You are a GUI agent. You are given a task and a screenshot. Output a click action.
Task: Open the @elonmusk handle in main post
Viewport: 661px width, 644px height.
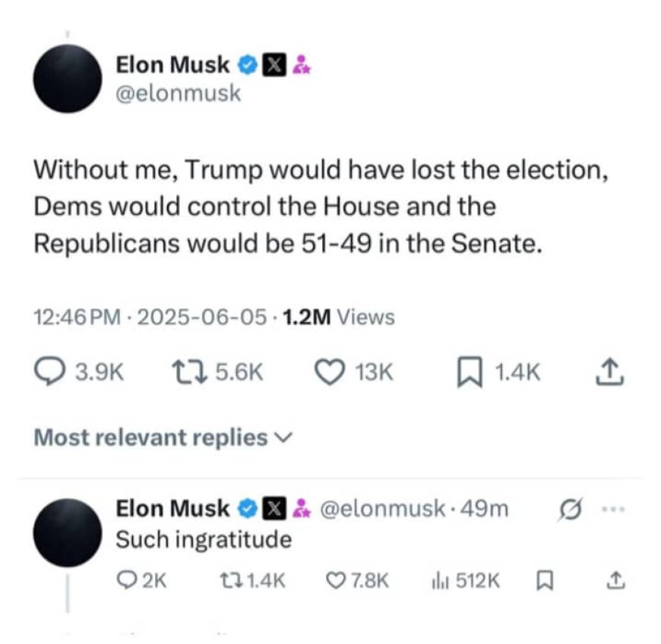click(x=177, y=93)
